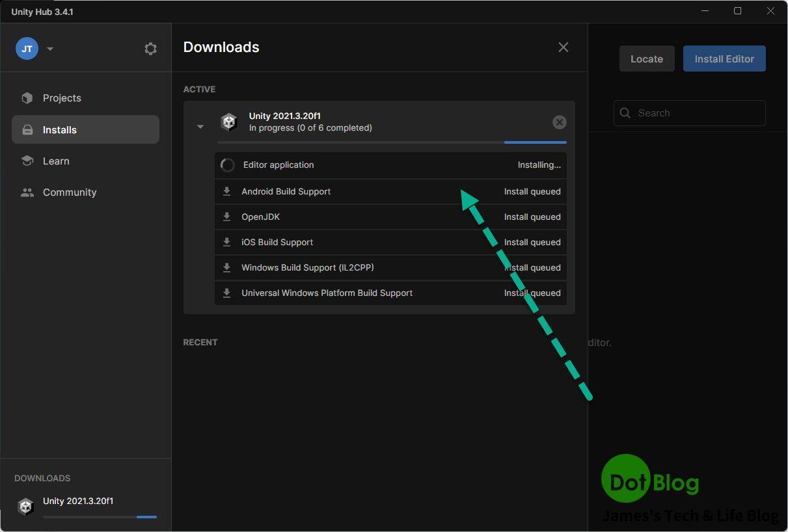The width and height of the screenshot is (788, 532).
Task: Click the OpenJDK download icon
Action: [227, 217]
